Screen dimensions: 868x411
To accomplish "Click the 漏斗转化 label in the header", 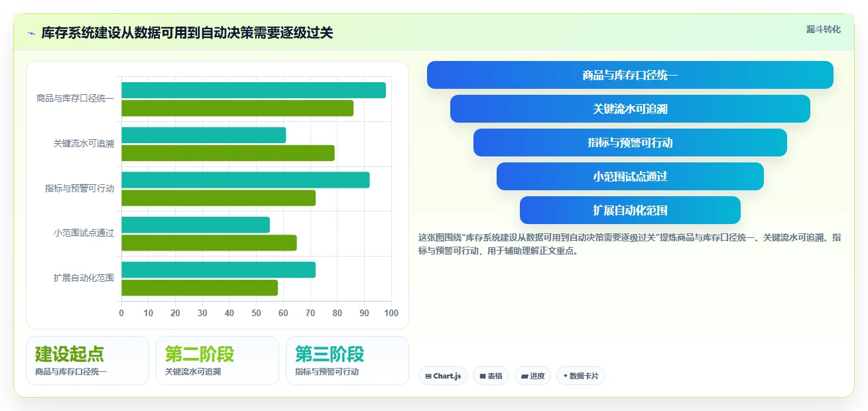I will point(823,29).
